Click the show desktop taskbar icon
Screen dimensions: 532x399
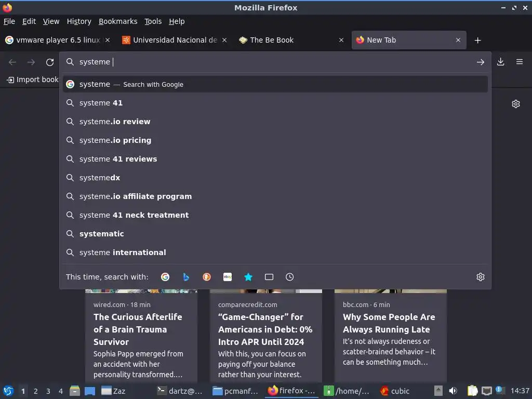(x=89, y=391)
